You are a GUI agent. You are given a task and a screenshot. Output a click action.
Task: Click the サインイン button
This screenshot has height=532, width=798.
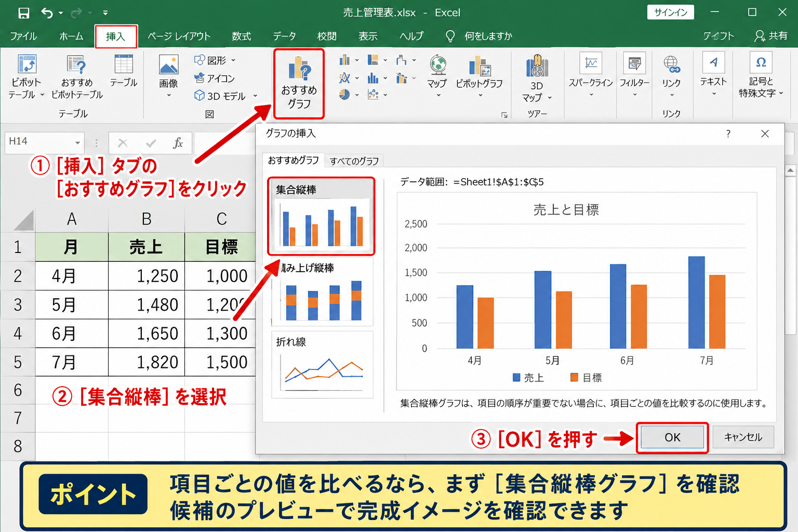(671, 12)
